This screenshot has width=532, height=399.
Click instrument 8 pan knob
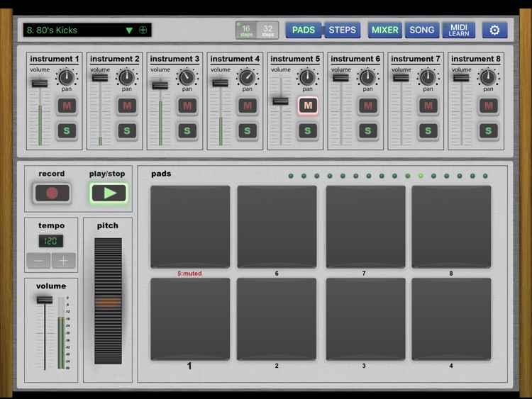point(488,78)
